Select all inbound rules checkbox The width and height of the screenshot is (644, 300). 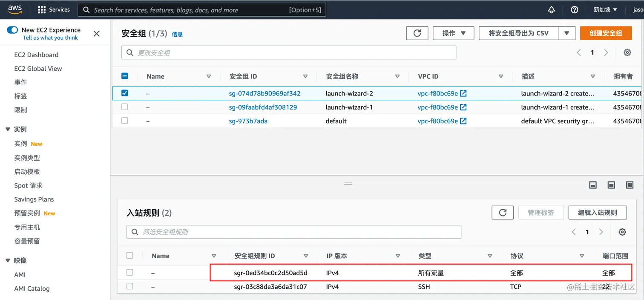point(130,255)
